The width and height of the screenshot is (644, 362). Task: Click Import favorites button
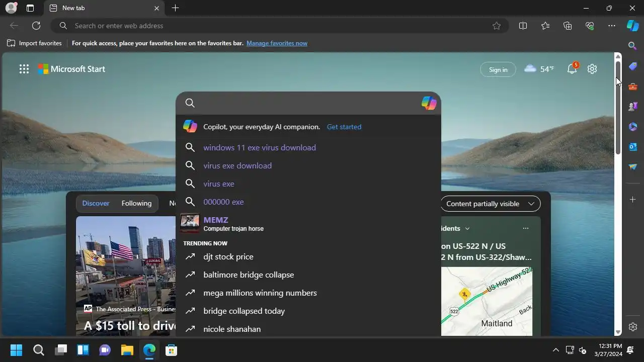34,43
